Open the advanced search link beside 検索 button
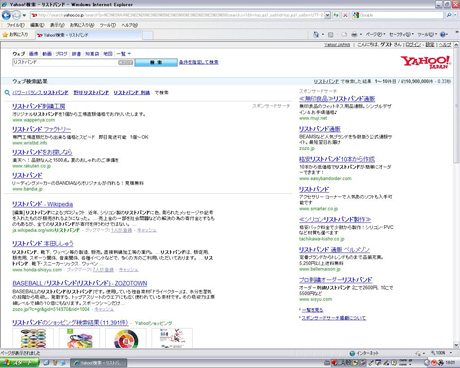Image resolution: width=460 pixels, height=368 pixels. tap(199, 62)
